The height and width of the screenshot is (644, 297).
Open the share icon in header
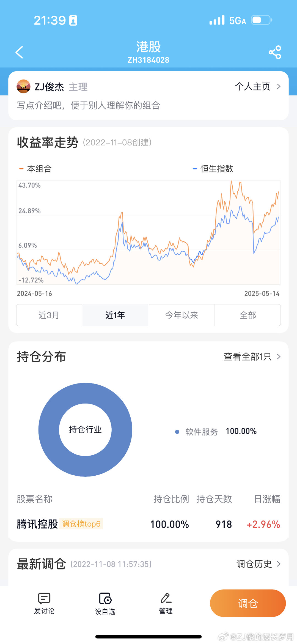[275, 52]
